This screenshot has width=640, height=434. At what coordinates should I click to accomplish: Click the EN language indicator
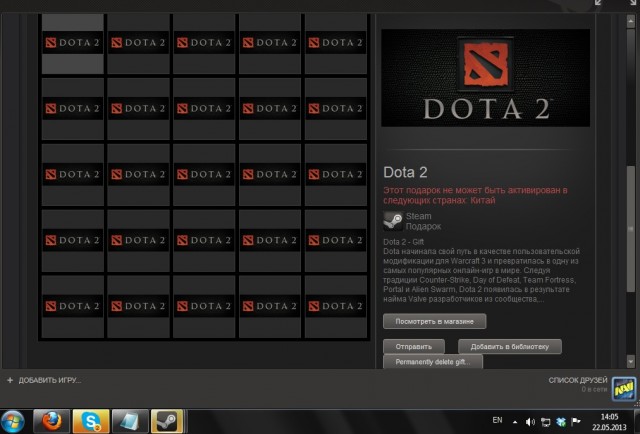497,420
